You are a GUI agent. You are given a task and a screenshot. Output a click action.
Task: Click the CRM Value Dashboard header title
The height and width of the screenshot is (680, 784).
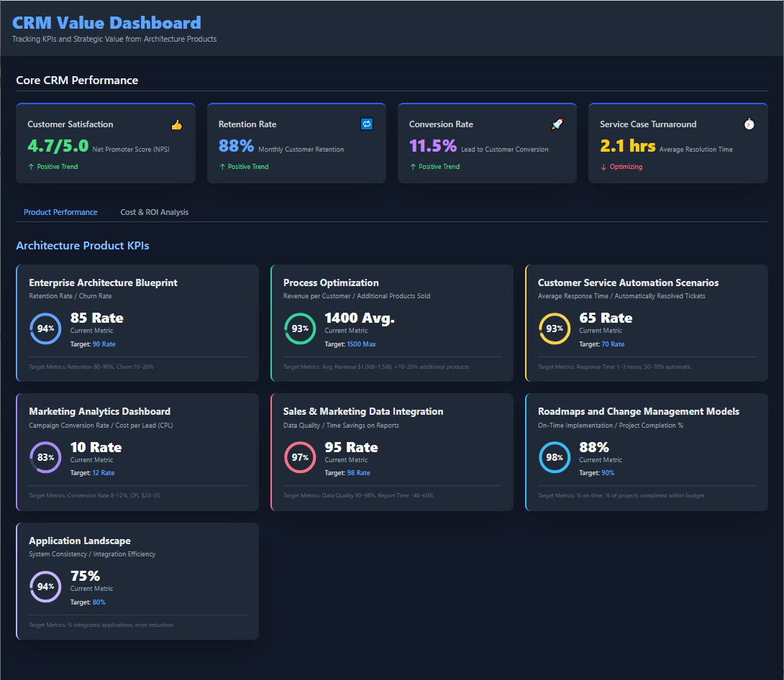106,23
